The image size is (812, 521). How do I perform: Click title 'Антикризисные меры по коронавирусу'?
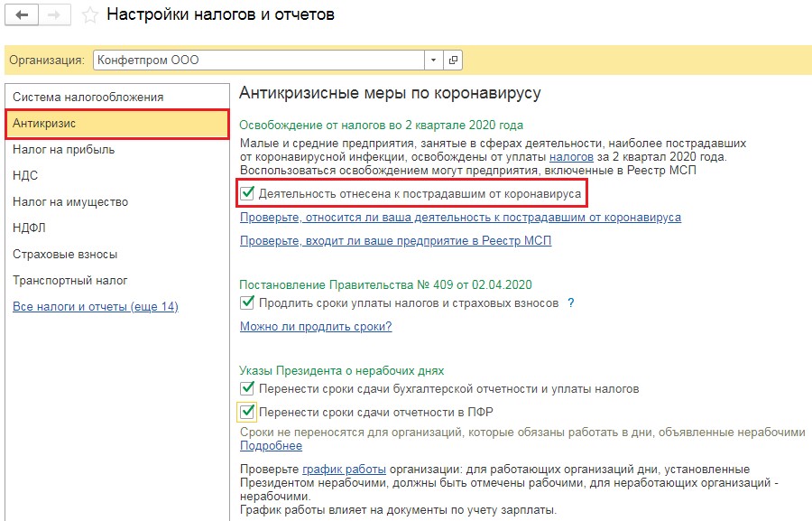point(390,93)
